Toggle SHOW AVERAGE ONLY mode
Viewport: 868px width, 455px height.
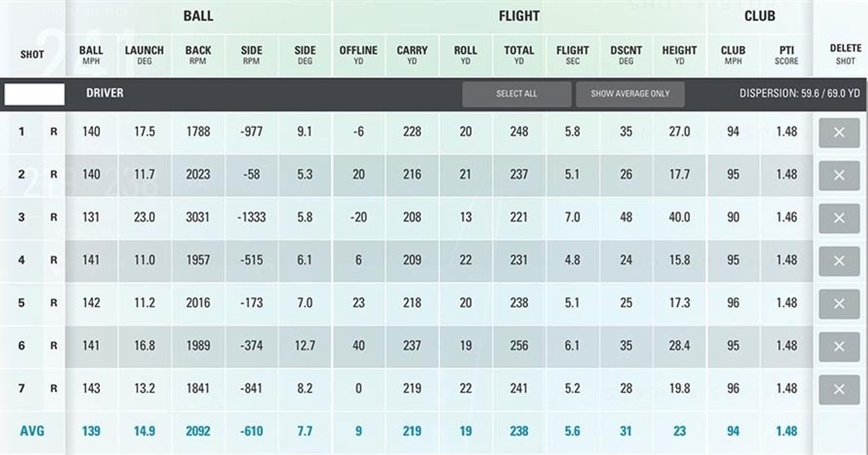tap(630, 93)
